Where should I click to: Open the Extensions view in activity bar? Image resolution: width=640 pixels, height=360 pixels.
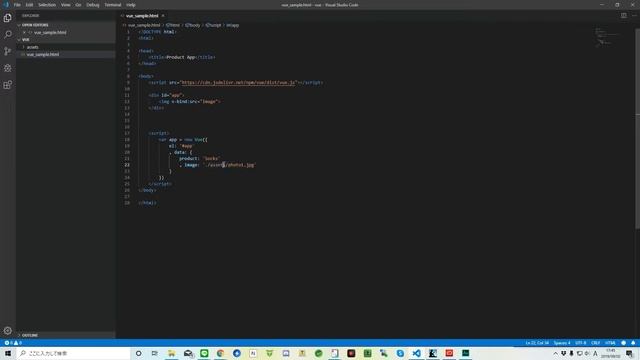(x=7, y=84)
